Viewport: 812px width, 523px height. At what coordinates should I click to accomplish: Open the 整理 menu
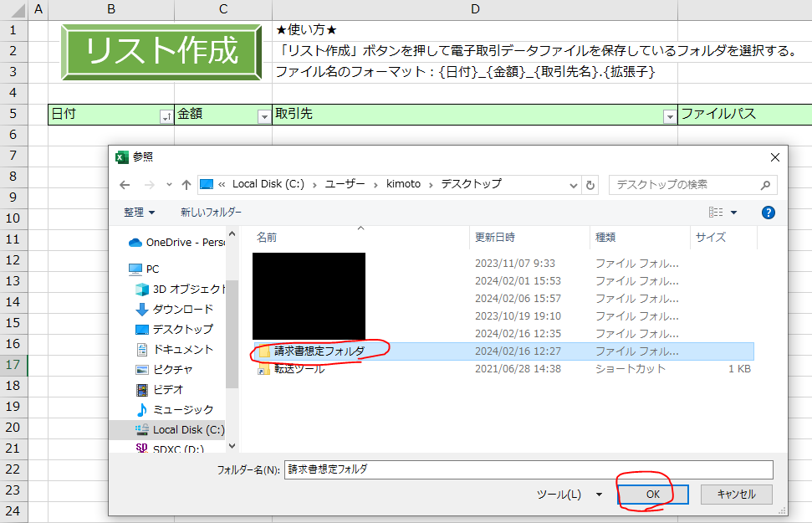(139, 213)
